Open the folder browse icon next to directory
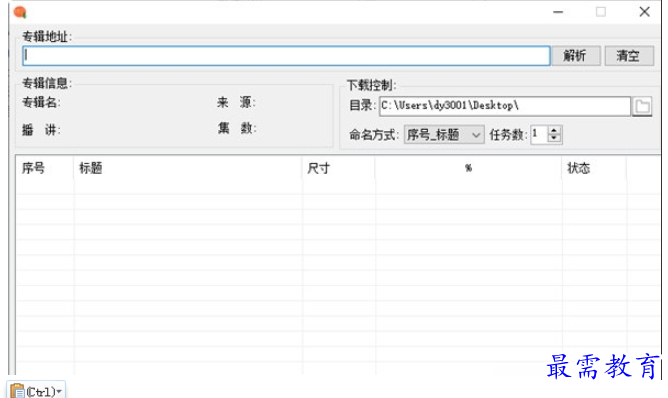The width and height of the screenshot is (668, 398). pos(642,107)
